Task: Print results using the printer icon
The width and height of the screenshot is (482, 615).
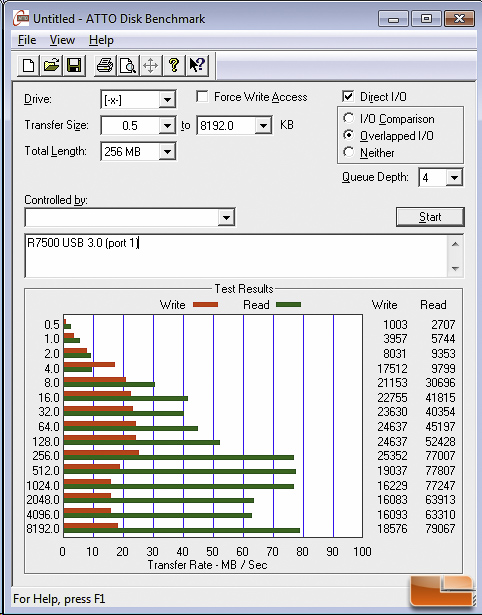Action: point(105,65)
